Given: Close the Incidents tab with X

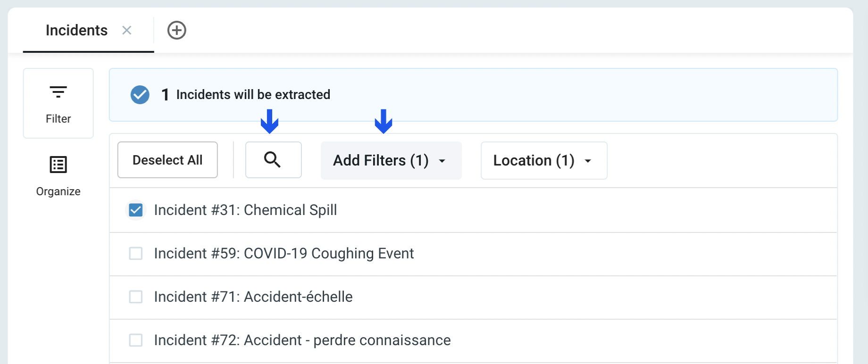Looking at the screenshot, I should 126,30.
